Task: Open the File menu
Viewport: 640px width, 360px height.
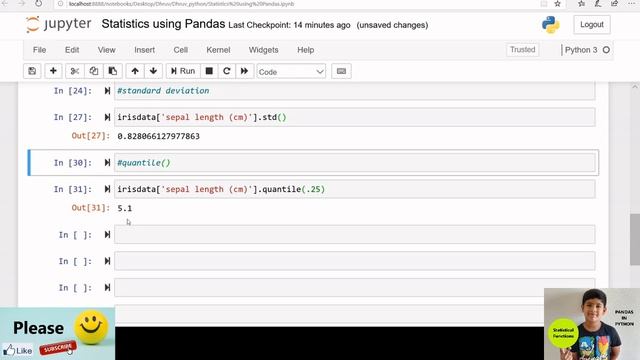Action: click(x=39, y=50)
